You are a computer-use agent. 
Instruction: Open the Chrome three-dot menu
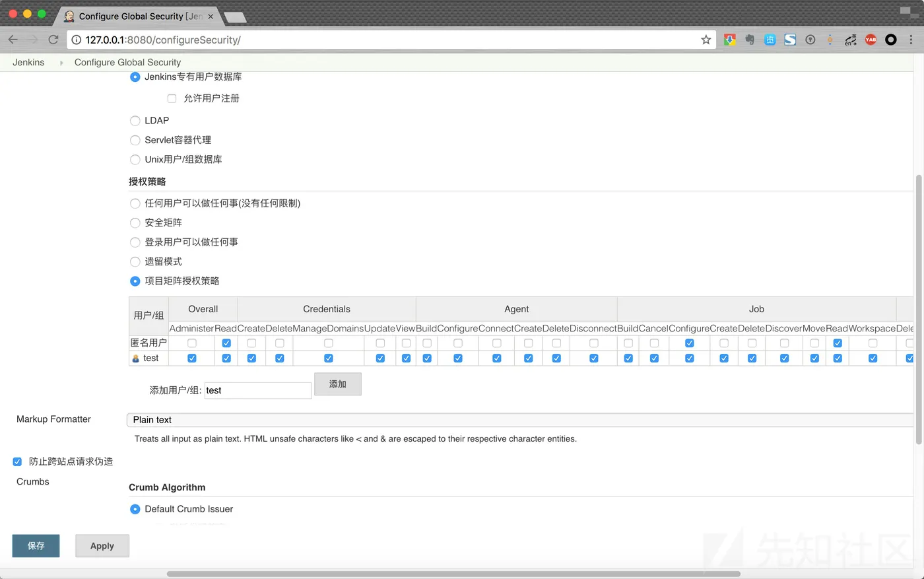911,40
